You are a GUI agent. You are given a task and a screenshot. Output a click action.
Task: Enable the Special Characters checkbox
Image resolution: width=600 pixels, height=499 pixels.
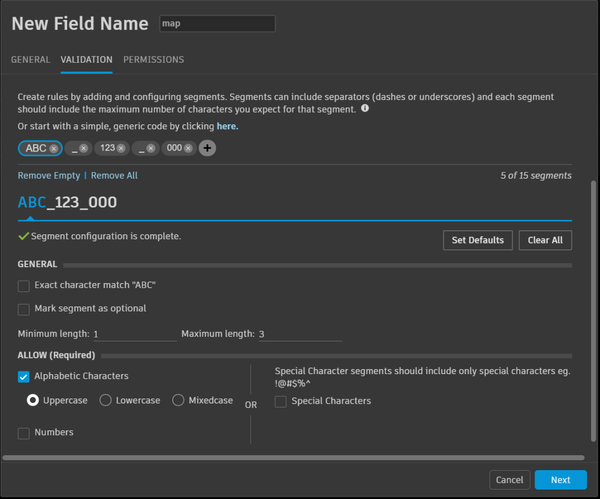click(x=281, y=401)
